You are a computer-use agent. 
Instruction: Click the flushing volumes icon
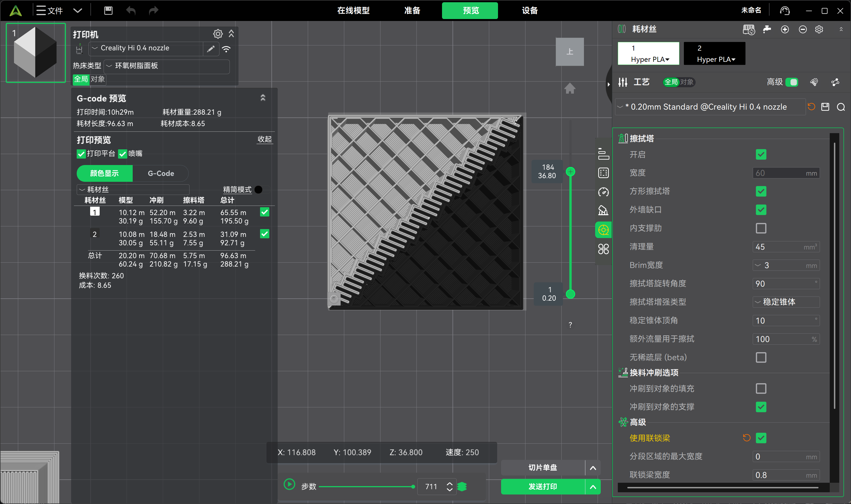point(767,30)
